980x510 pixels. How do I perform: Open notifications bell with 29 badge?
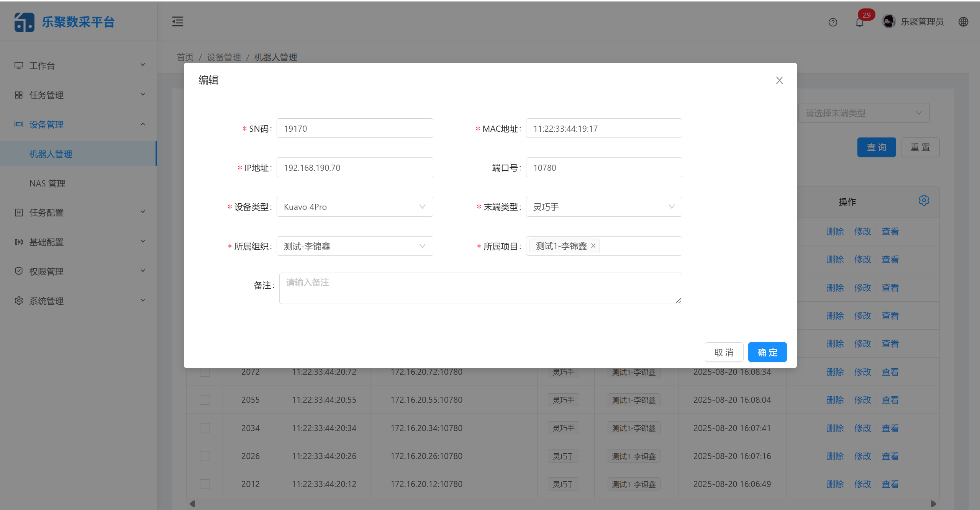pos(859,22)
